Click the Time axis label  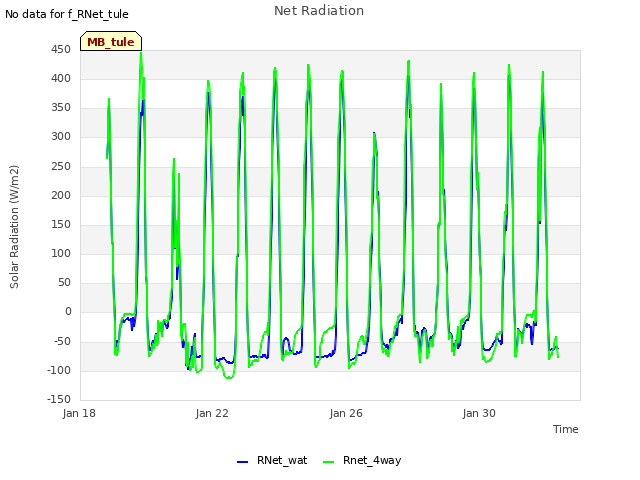[x=566, y=429]
